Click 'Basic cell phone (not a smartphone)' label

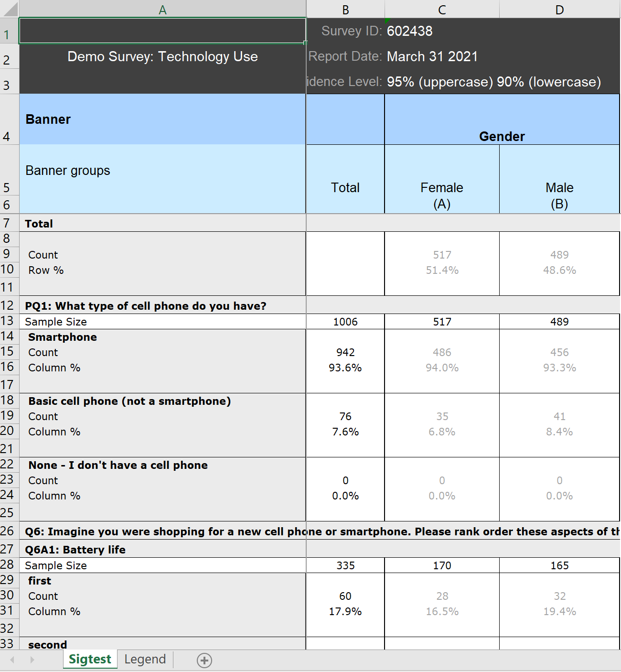click(x=129, y=401)
